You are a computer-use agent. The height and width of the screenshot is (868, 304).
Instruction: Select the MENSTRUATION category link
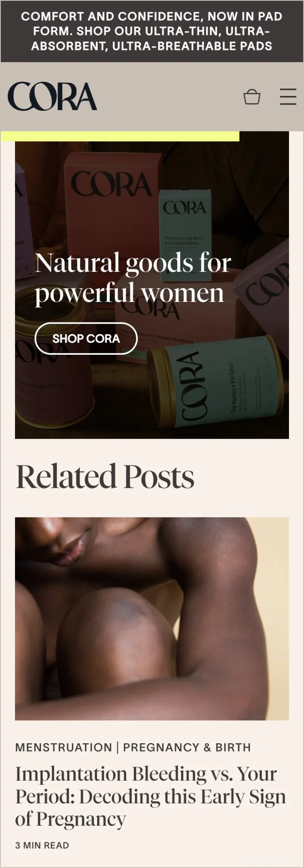[x=64, y=747]
